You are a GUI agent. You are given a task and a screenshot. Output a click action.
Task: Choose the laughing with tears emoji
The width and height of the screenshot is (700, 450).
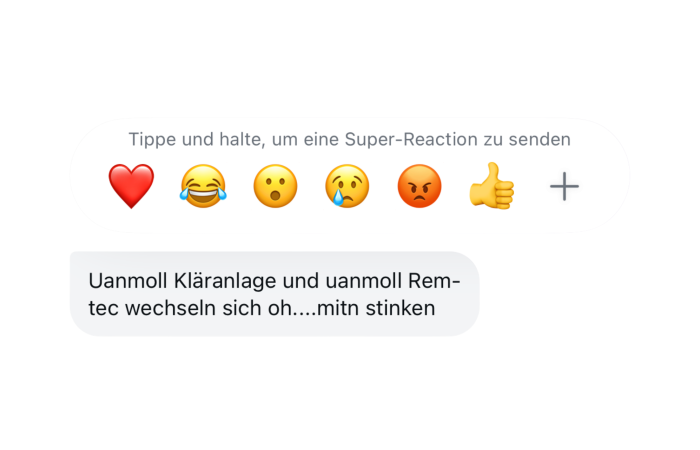203,186
